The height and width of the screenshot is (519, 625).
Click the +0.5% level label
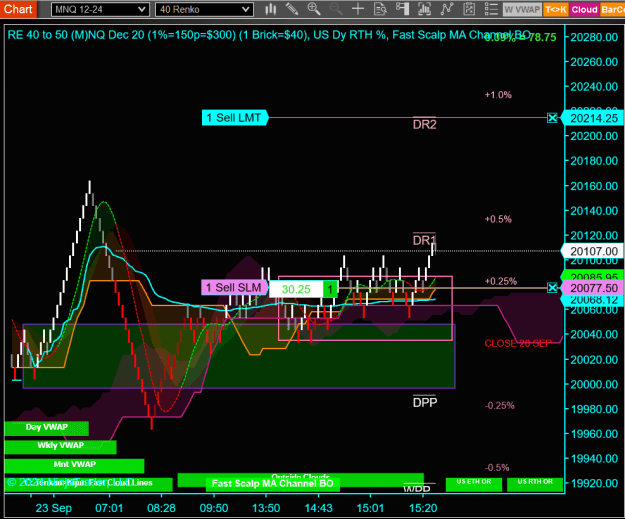click(x=498, y=219)
